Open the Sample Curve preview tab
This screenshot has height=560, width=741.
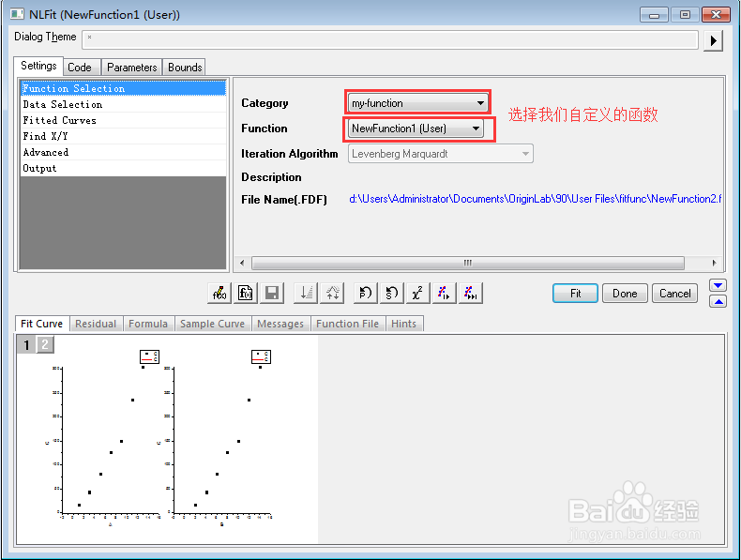click(212, 324)
